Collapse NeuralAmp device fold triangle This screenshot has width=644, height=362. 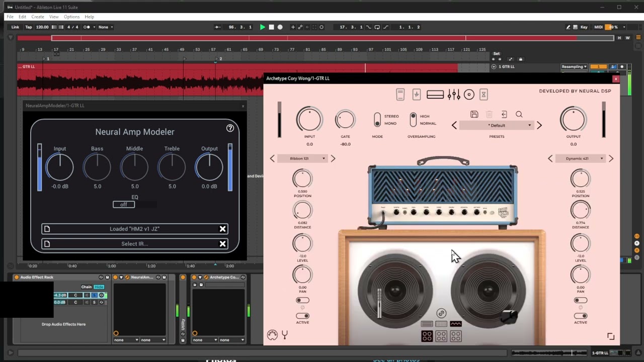tap(121, 277)
